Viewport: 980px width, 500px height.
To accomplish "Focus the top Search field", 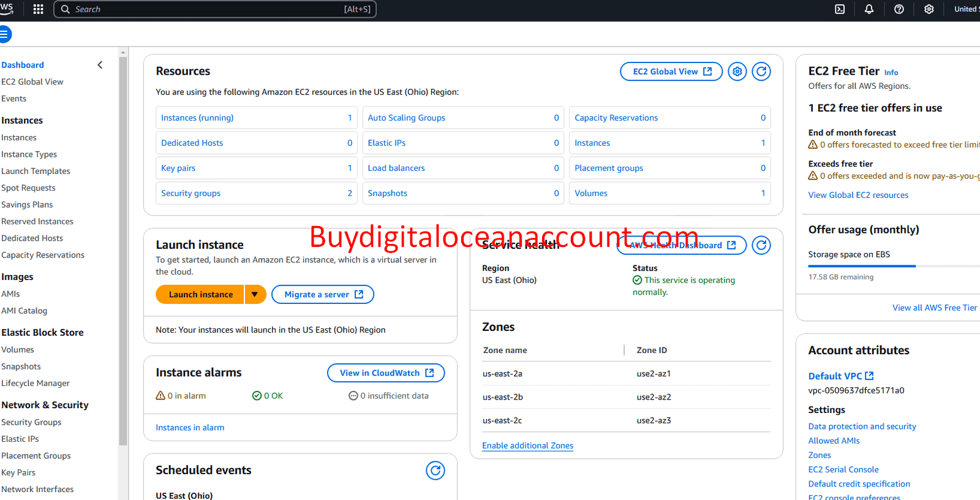I will (x=215, y=9).
